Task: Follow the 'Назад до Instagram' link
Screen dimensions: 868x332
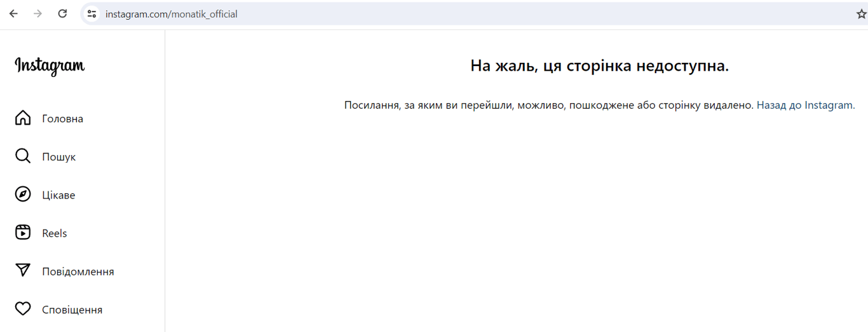Action: pos(805,106)
